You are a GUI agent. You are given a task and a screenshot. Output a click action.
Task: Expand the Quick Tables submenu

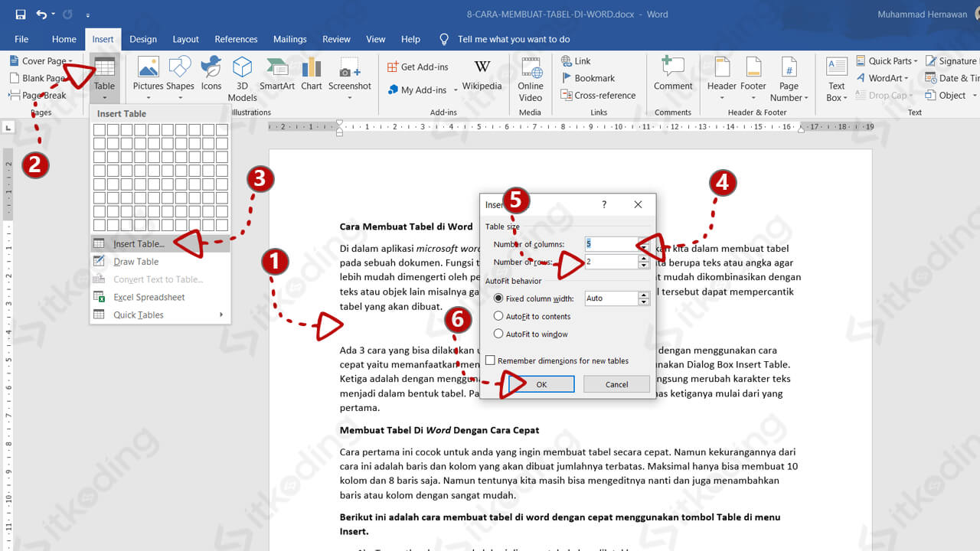tap(160, 315)
